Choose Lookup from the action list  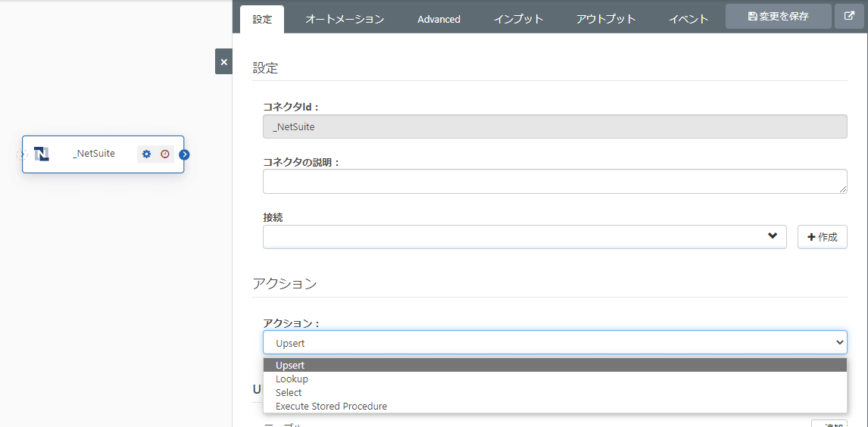[x=292, y=379]
